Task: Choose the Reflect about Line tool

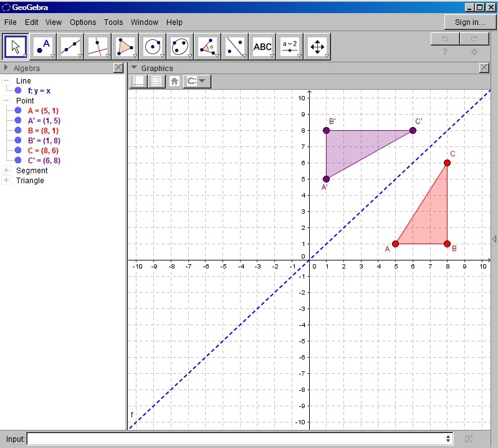Action: (x=235, y=47)
